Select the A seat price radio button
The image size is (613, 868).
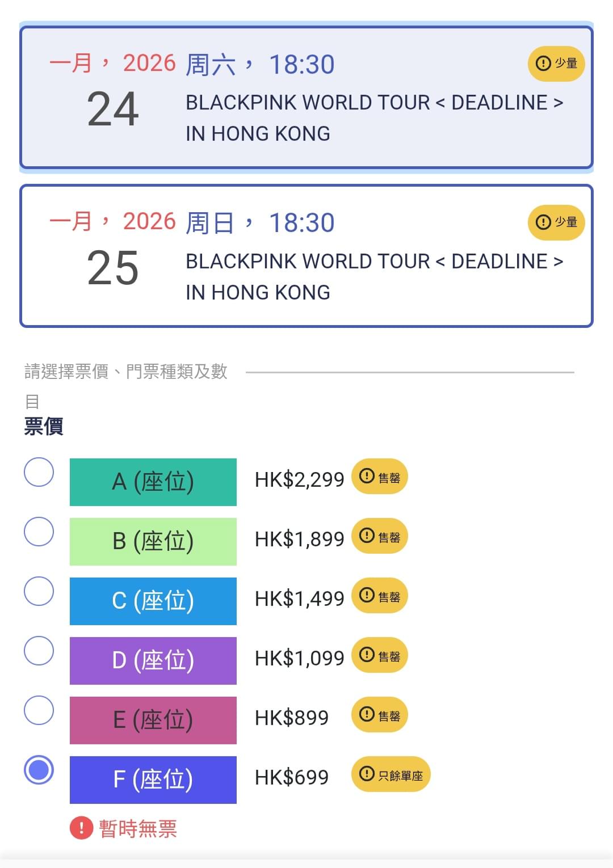[x=39, y=472]
